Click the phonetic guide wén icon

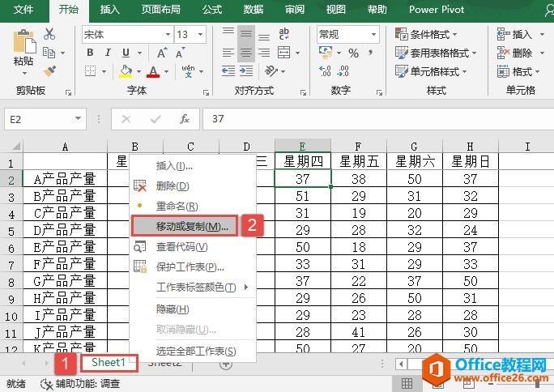click(188, 71)
